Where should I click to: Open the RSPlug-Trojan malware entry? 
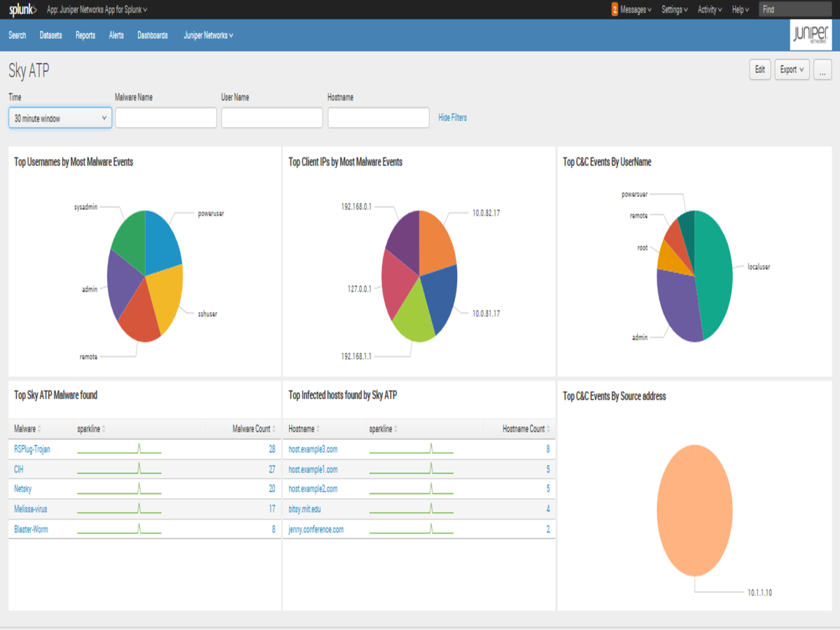(x=32, y=449)
